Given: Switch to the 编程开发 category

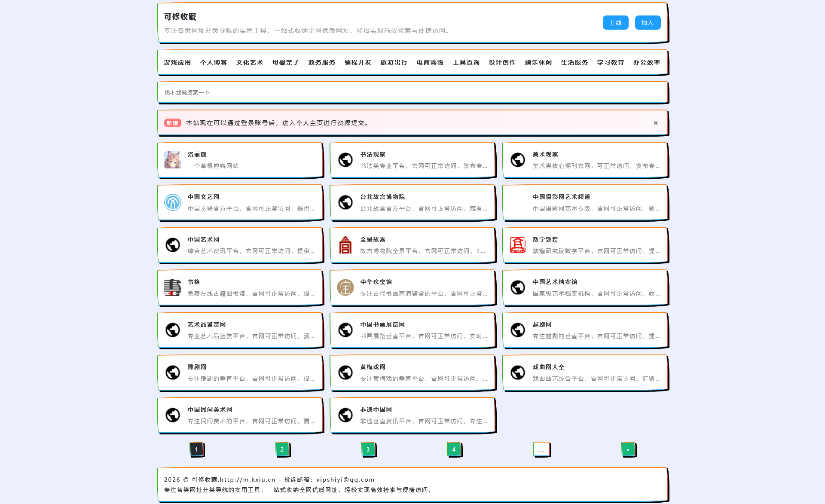Looking at the screenshot, I should coord(357,62).
